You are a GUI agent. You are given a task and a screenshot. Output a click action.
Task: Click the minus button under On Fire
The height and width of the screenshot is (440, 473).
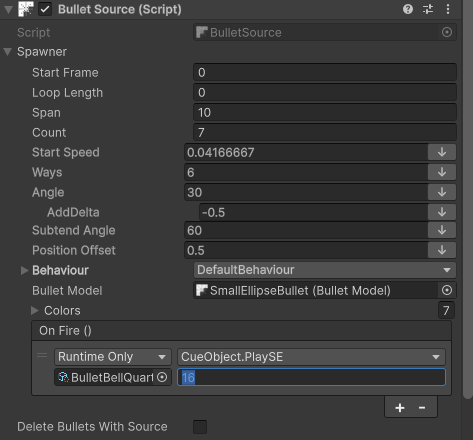click(x=422, y=408)
